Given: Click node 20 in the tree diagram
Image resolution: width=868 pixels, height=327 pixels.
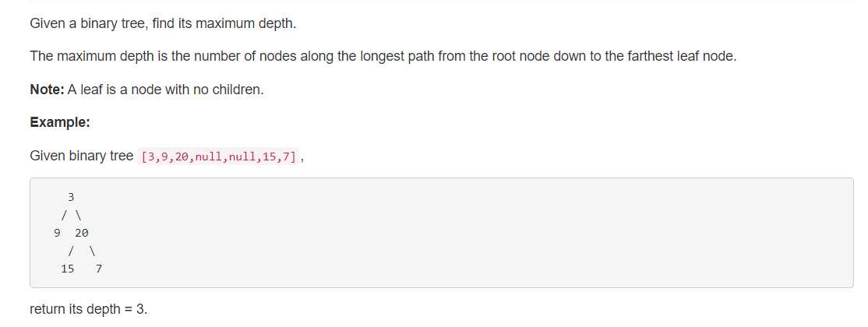Looking at the screenshot, I should (x=82, y=233).
